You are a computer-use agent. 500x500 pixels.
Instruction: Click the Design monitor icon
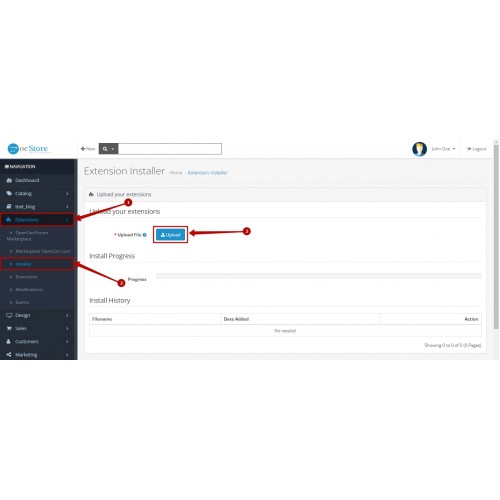pyautogui.click(x=9, y=315)
